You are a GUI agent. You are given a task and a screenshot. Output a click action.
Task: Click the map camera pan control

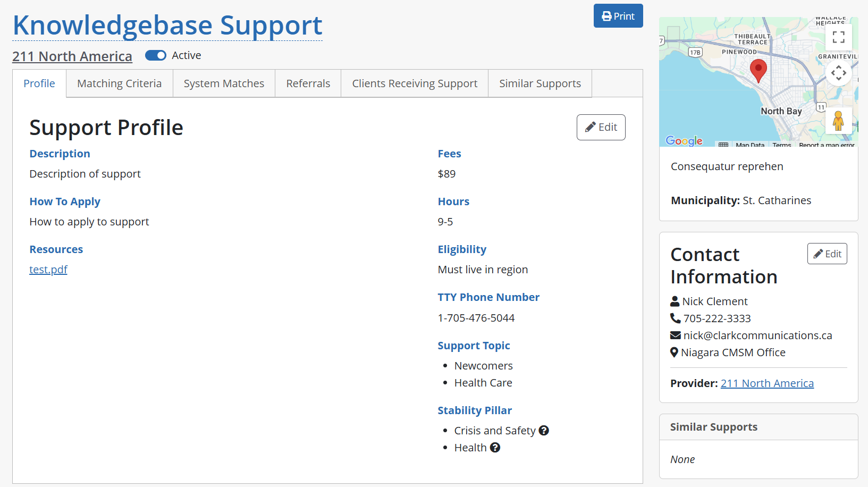pyautogui.click(x=838, y=73)
